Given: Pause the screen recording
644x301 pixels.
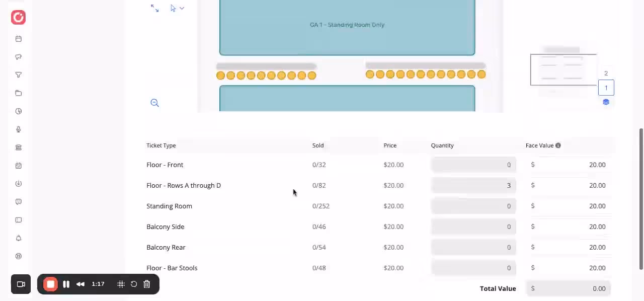Looking at the screenshot, I should [x=66, y=284].
